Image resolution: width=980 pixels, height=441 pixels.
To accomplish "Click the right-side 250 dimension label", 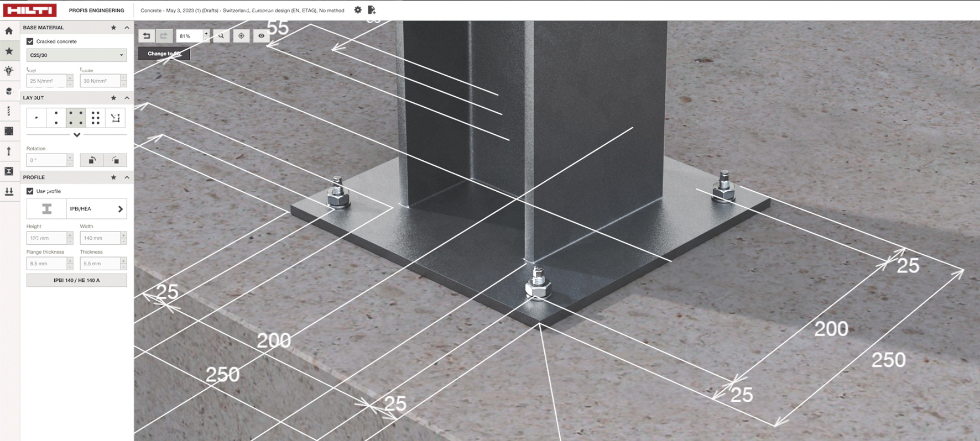I will pyautogui.click(x=888, y=360).
